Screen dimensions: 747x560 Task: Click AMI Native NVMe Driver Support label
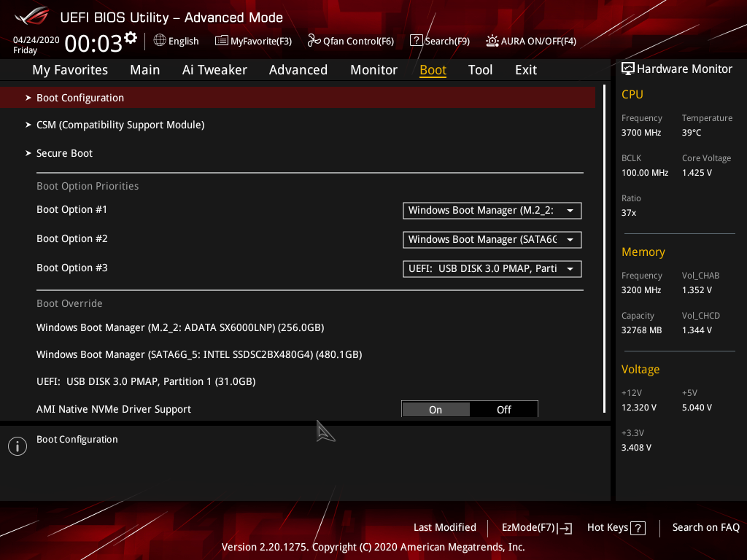click(113, 409)
